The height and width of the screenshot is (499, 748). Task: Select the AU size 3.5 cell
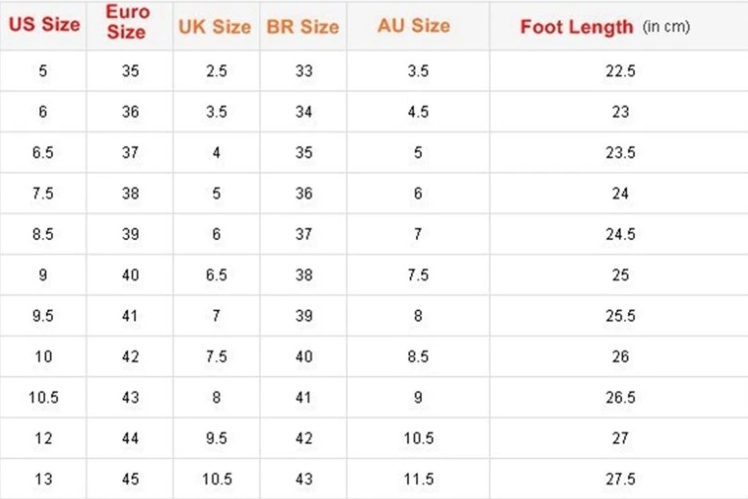pos(418,72)
